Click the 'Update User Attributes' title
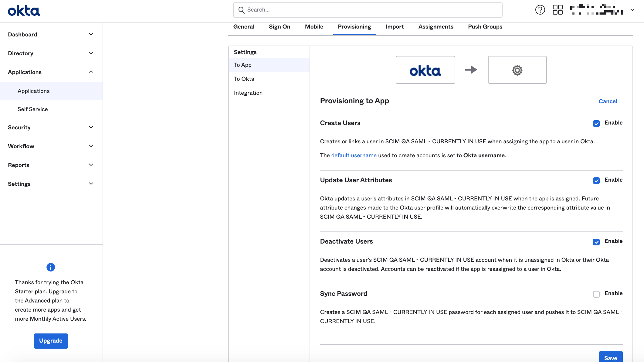Viewport: 644px width, 362px height. pyautogui.click(x=356, y=180)
